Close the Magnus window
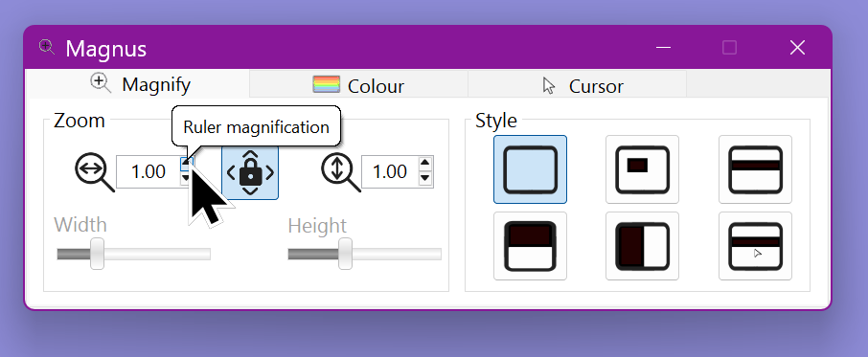The image size is (868, 357). coord(797,48)
